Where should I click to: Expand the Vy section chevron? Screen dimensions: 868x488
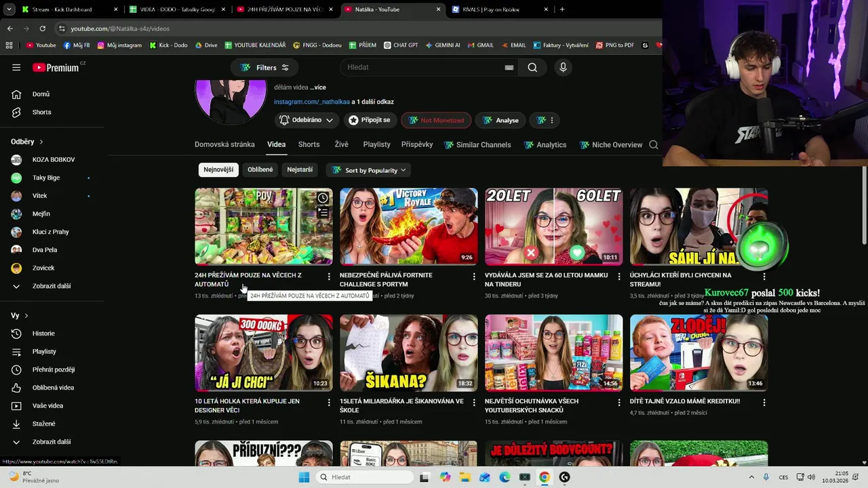coord(26,316)
